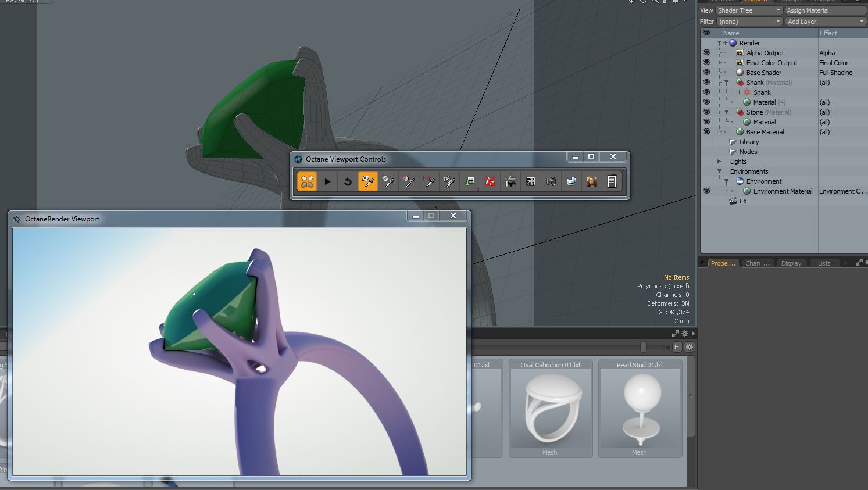
Task: Select the Base Shader item
Action: tap(764, 73)
